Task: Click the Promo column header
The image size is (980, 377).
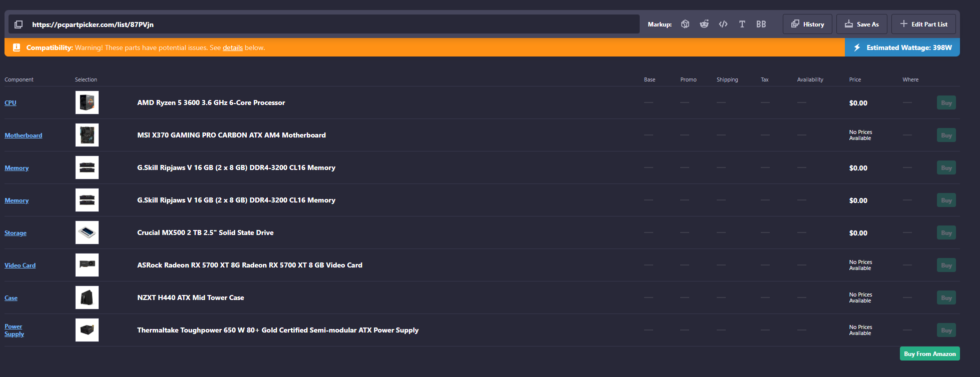Action: (x=688, y=79)
